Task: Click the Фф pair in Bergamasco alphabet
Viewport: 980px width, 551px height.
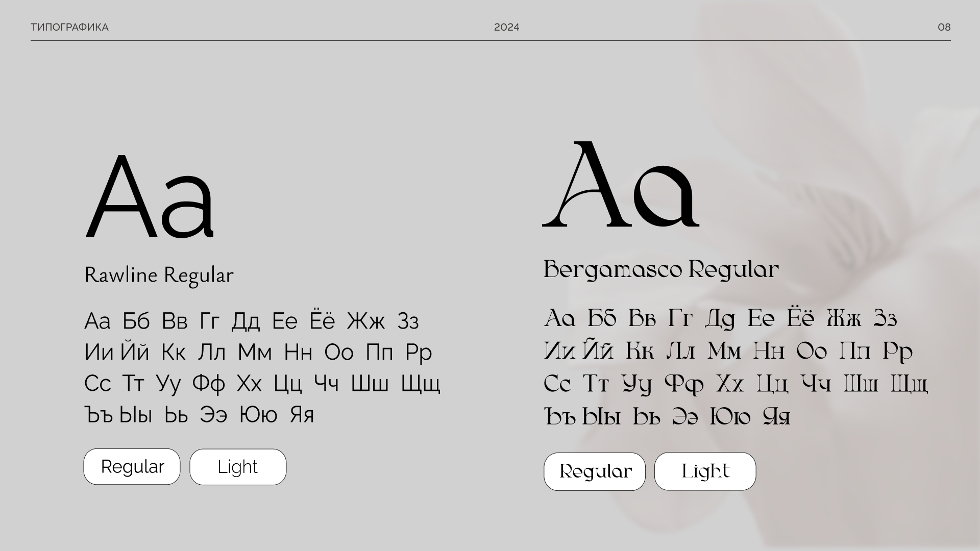Action: pos(684,384)
